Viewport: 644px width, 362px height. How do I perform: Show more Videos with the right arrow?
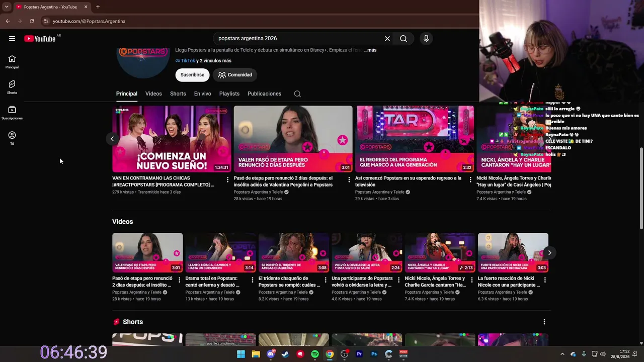549,253
